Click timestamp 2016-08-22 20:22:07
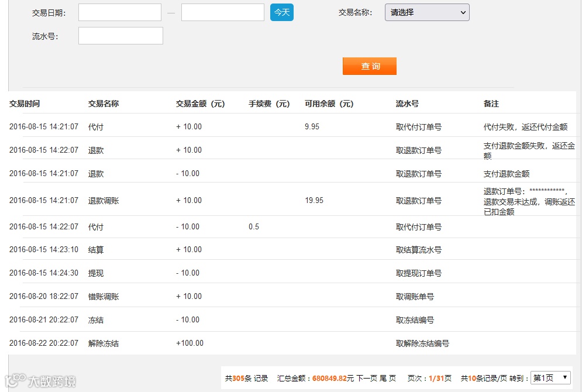The width and height of the screenshot is (582, 392). [44, 343]
